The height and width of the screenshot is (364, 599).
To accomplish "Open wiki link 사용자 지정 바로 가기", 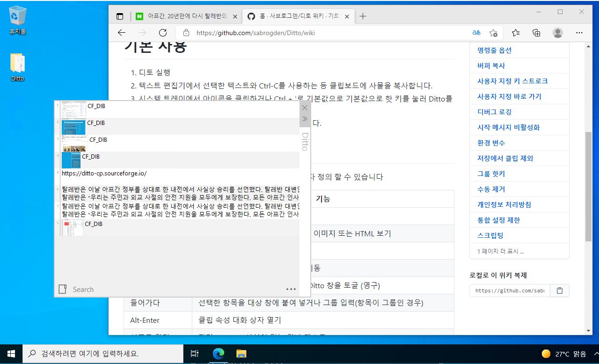I will tap(509, 96).
